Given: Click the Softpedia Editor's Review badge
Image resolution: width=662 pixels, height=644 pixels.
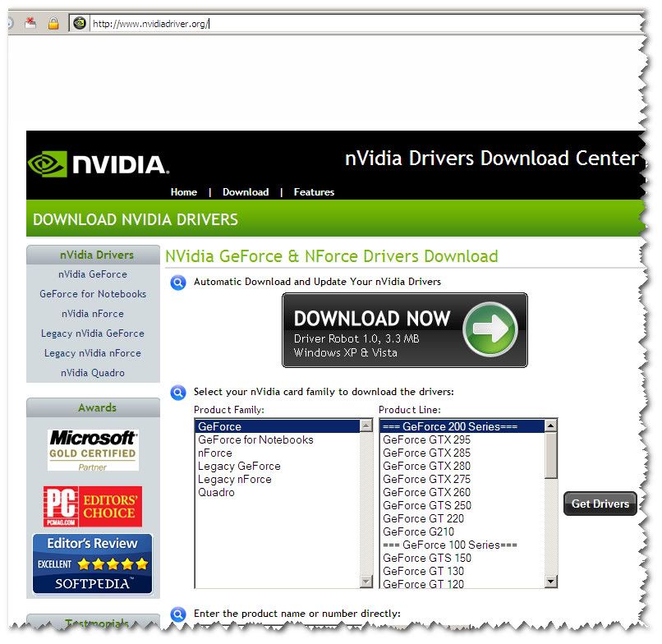Looking at the screenshot, I should [93, 563].
